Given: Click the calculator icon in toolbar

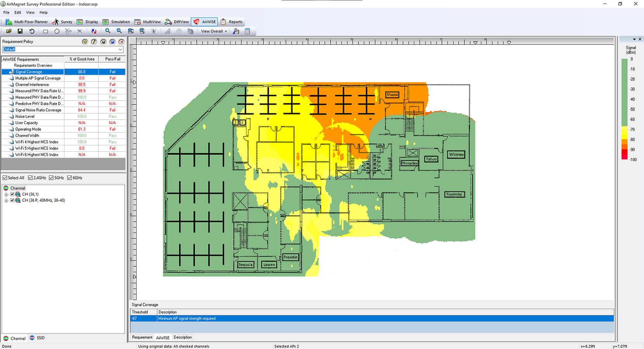Looking at the screenshot, I should [x=248, y=31].
